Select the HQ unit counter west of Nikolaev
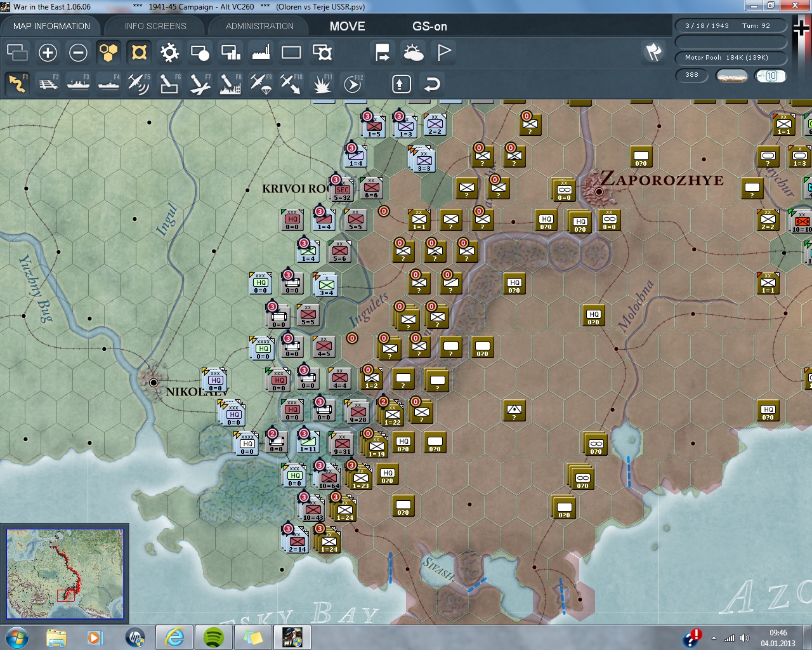 [215, 380]
